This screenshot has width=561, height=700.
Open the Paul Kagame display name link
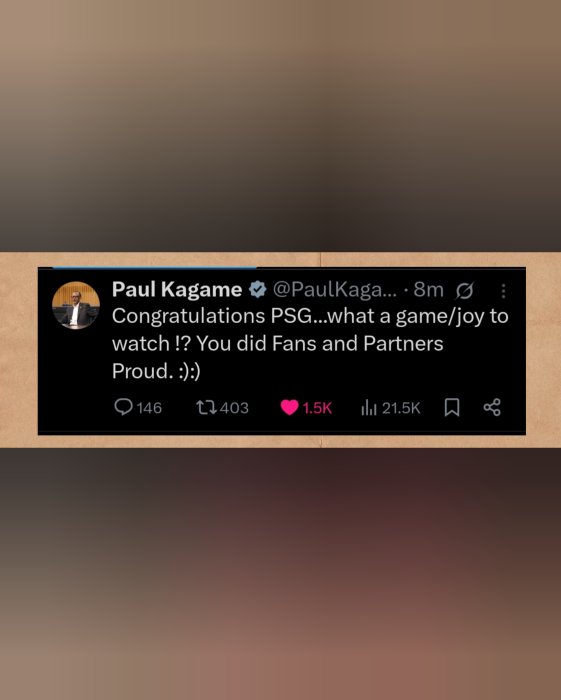click(177, 289)
